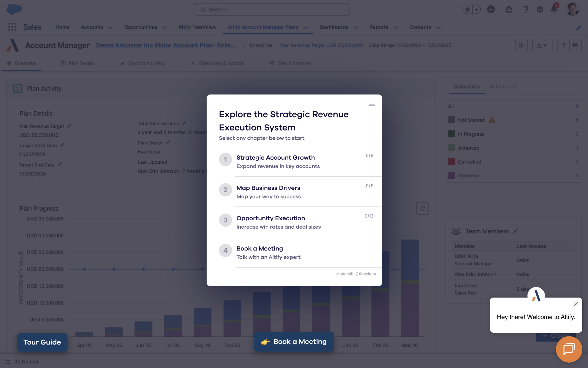Click in the global Search field
The image size is (588, 368).
pos(271,9)
